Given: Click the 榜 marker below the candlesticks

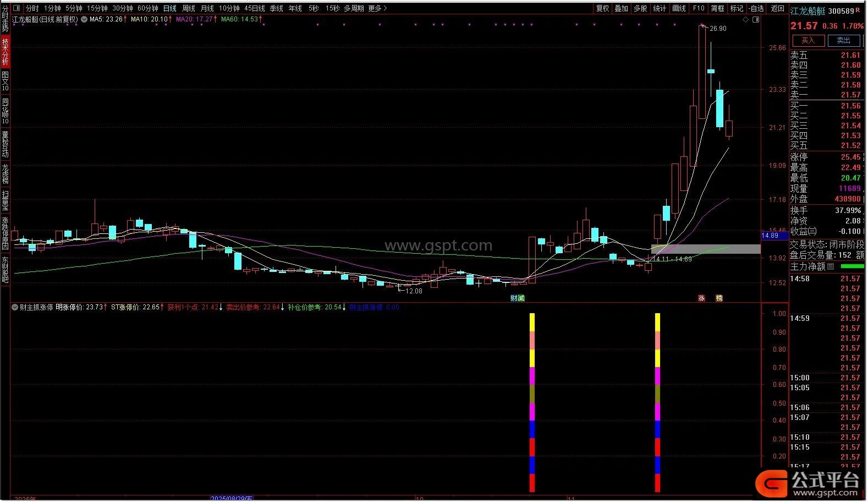Looking at the screenshot, I should pyautogui.click(x=719, y=298).
